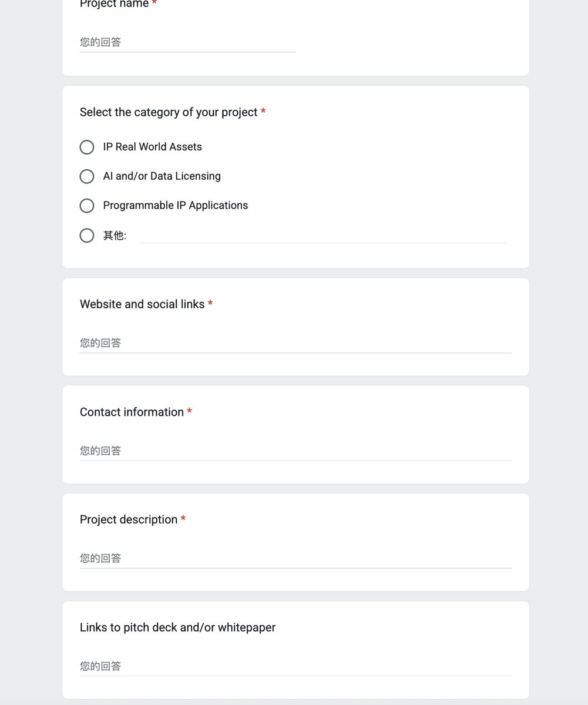Select the 其他 radio button
Image resolution: width=588 pixels, height=705 pixels.
pyautogui.click(x=87, y=236)
